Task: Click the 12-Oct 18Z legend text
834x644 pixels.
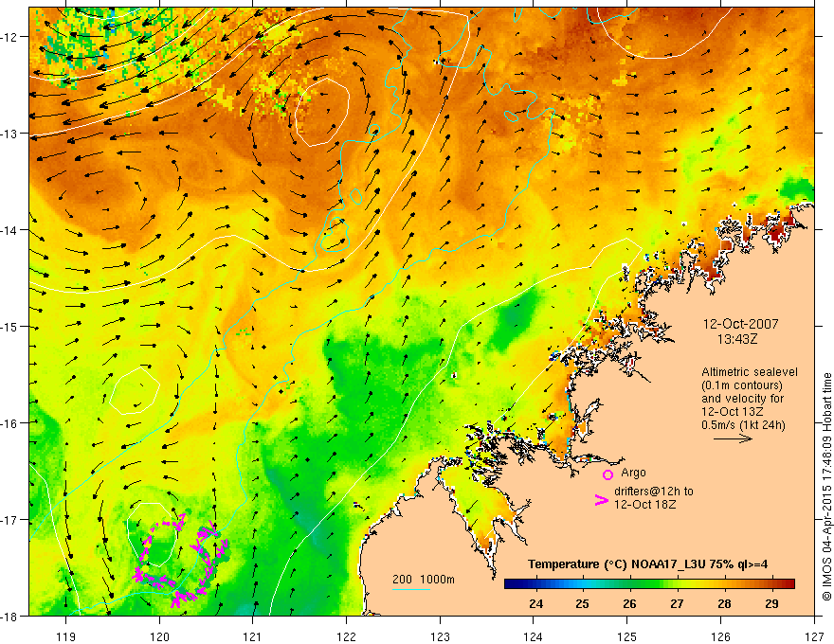Action: [644, 504]
